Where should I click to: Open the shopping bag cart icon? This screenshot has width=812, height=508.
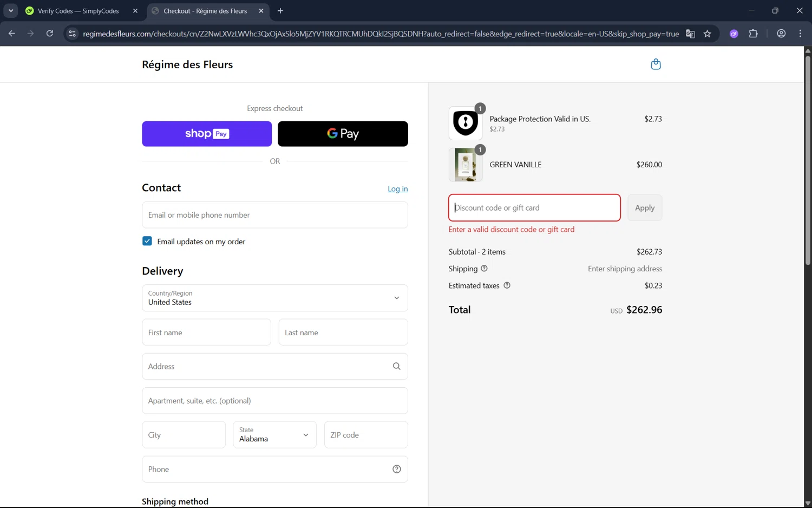click(656, 64)
